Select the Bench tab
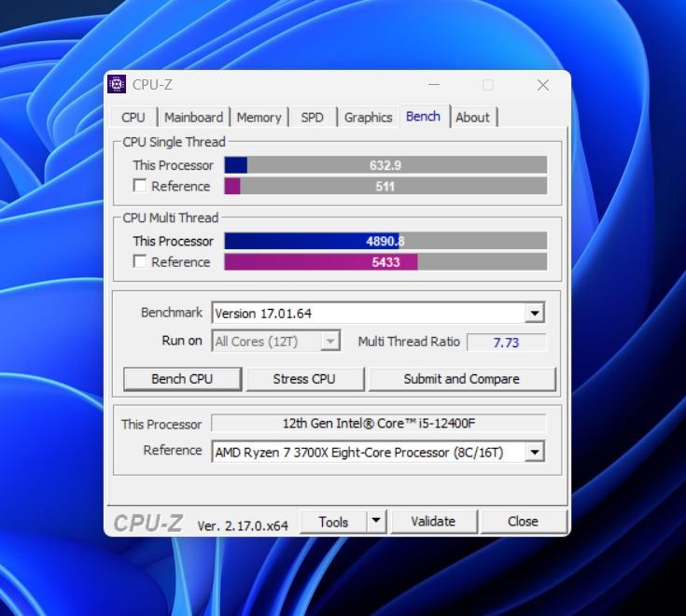Image resolution: width=686 pixels, height=616 pixels. tap(424, 116)
